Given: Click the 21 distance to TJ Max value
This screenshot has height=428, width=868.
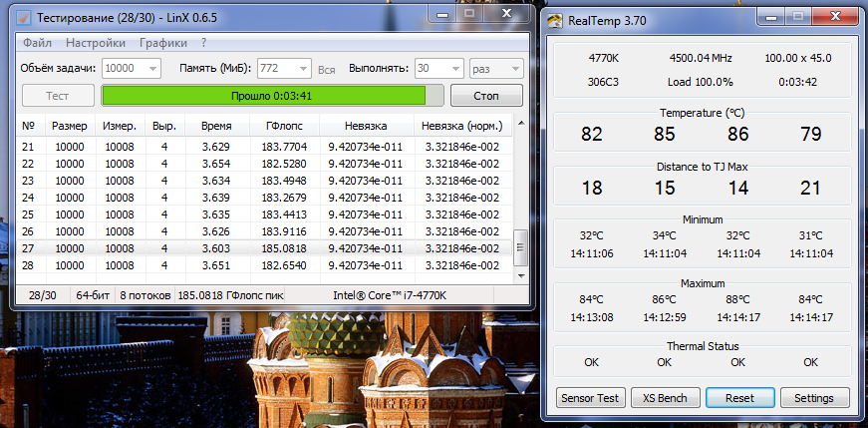Looking at the screenshot, I should click(810, 188).
